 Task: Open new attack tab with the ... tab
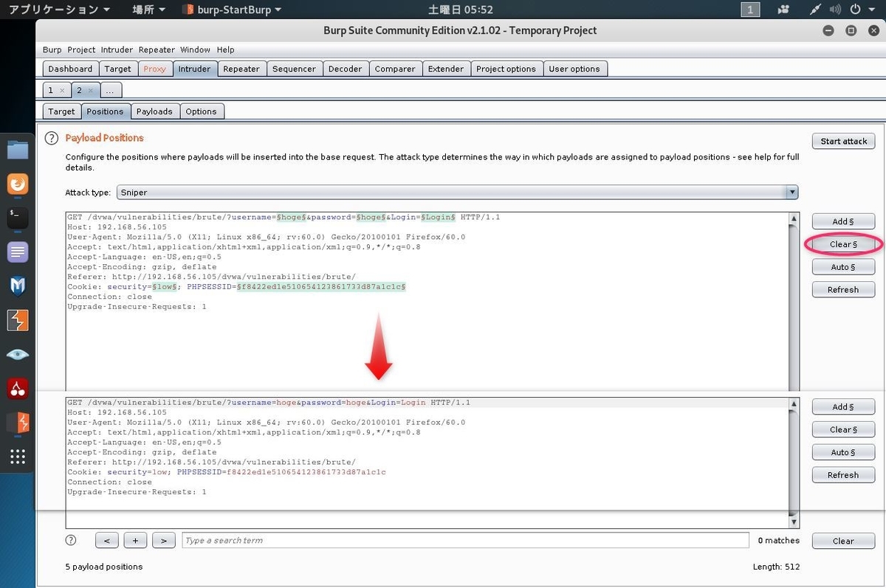[109, 90]
